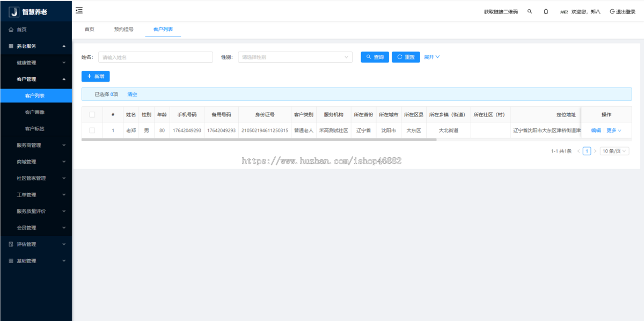This screenshot has width=644, height=321.
Task: Click the next page arrow in pagination
Action: (595, 151)
